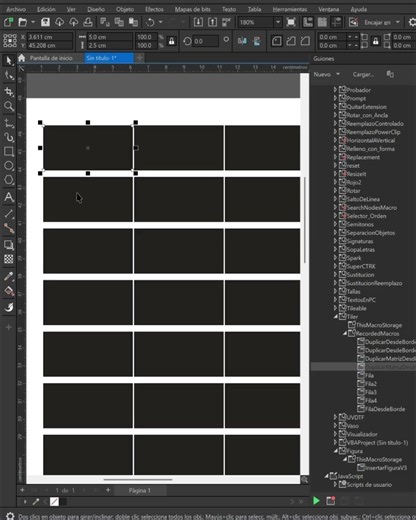Click the record macro button
Image resolution: width=416 pixels, height=520 pixels.
coord(331,500)
